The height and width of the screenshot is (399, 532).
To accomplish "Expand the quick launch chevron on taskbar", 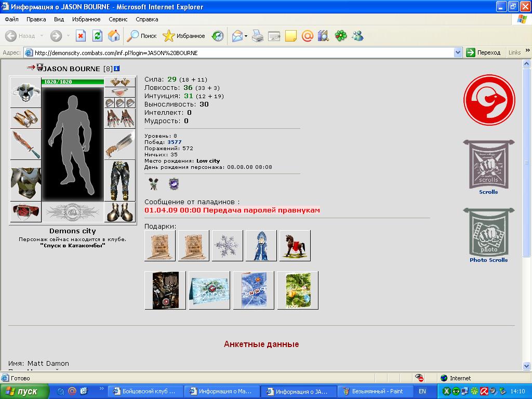I will click(x=101, y=389).
